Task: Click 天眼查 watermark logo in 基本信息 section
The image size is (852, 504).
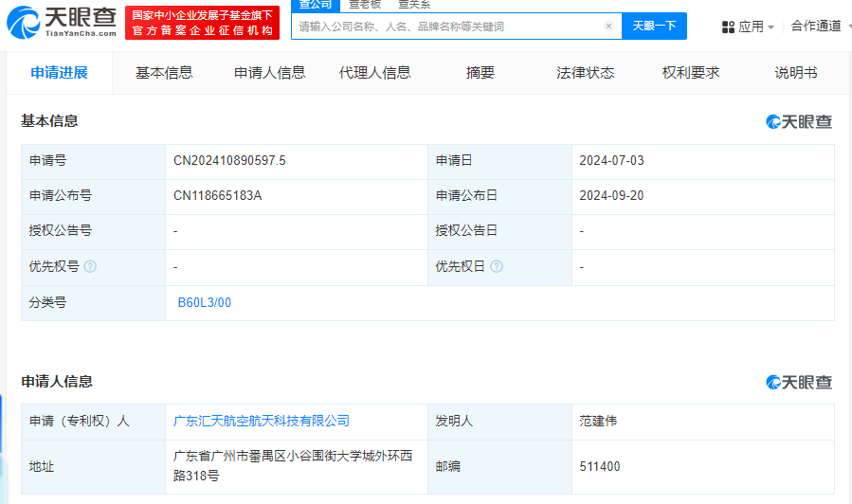Action: point(799,121)
